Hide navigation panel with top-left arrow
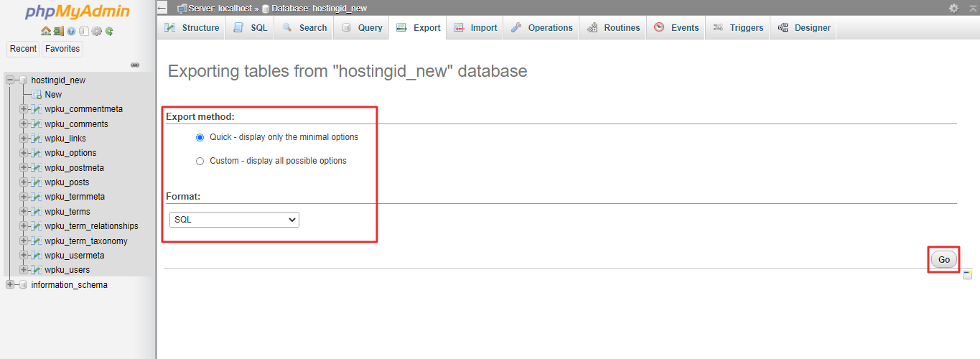 [162, 8]
